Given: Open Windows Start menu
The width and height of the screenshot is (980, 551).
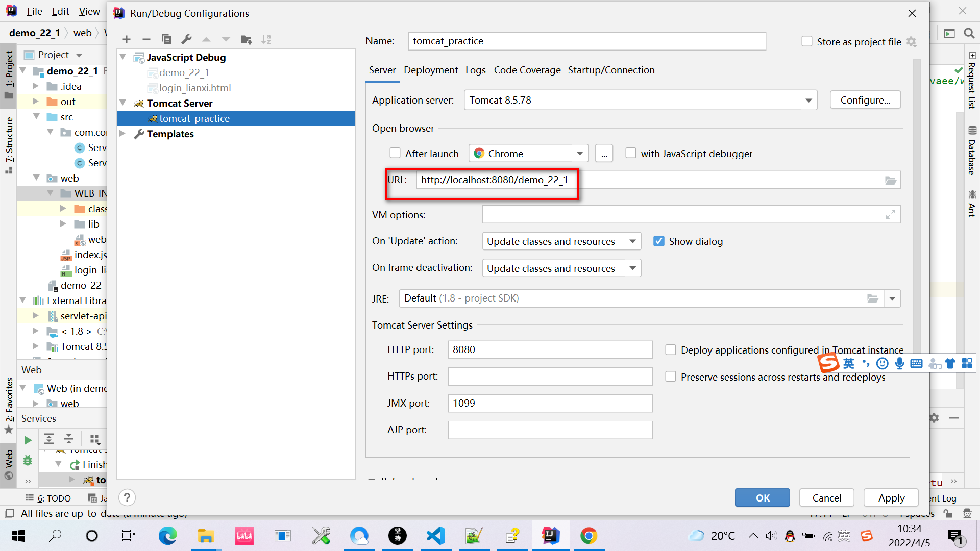Looking at the screenshot, I should 18,536.
